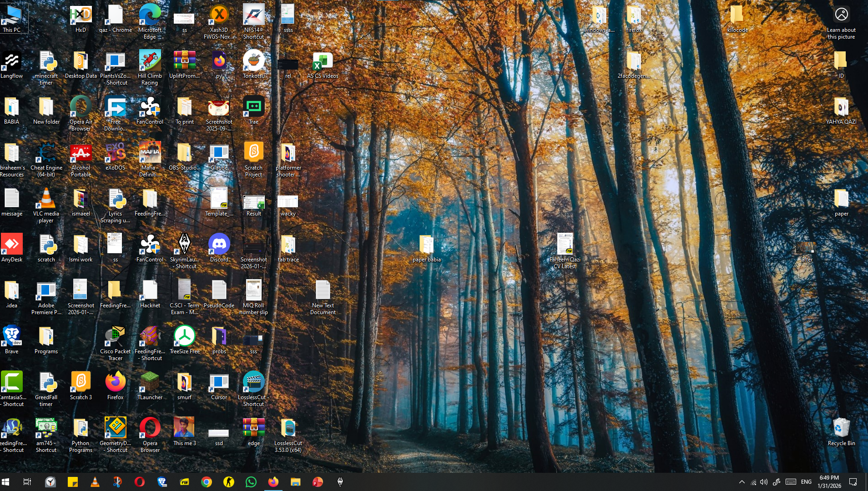868x491 pixels.
Task: Open the ENG input language switcher
Action: point(806,482)
